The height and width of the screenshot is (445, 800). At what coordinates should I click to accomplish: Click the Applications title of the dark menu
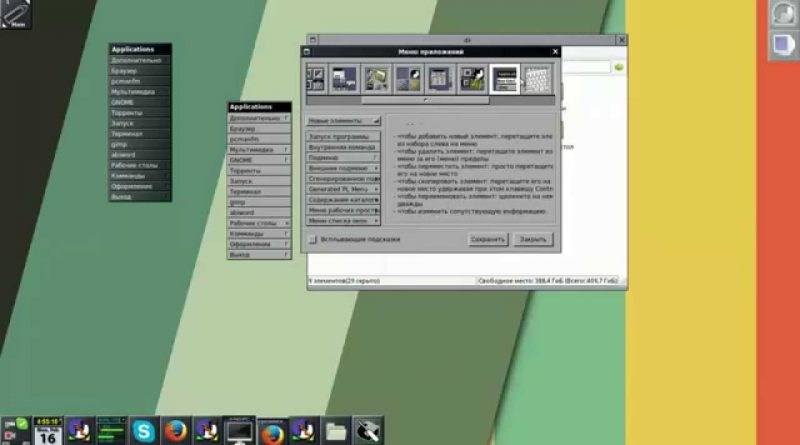coord(140,49)
